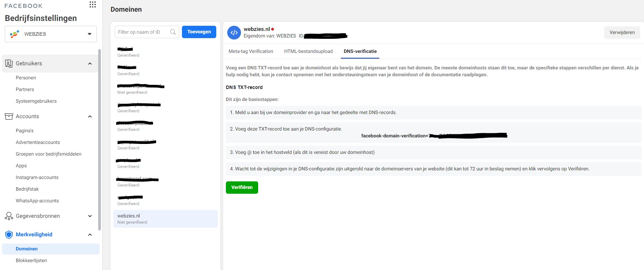Collapse the Gebruikers section chevron

click(x=90, y=64)
